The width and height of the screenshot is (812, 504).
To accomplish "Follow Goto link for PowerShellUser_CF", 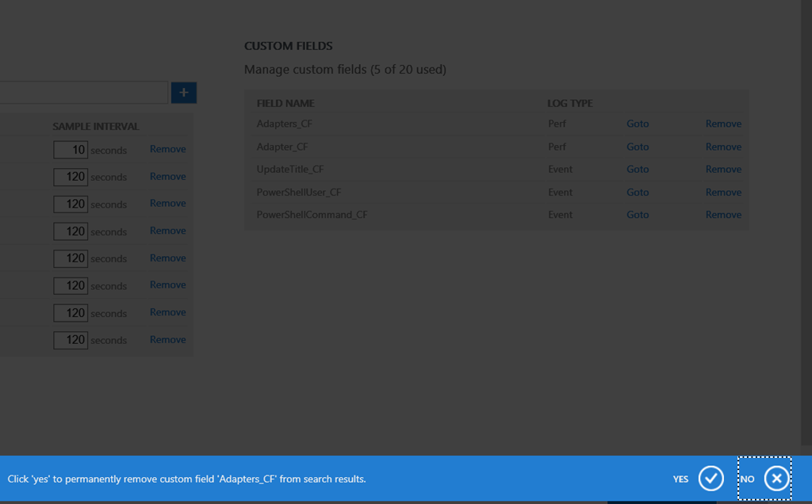I will click(x=637, y=192).
